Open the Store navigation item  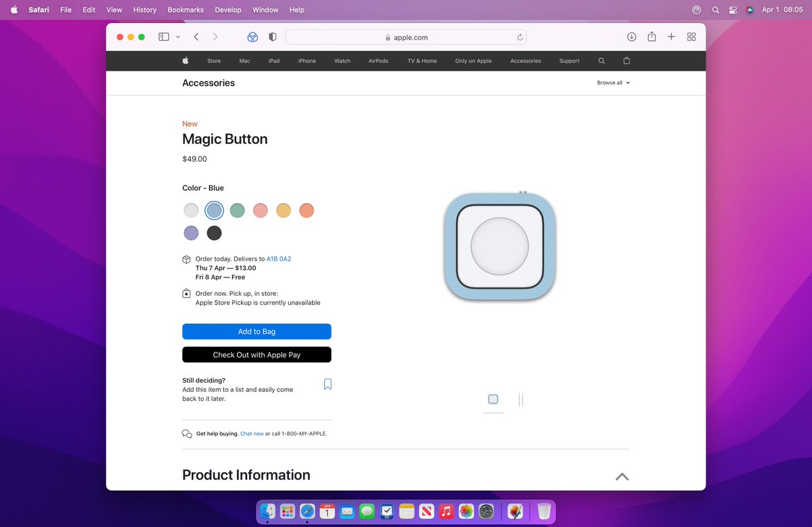tap(214, 61)
